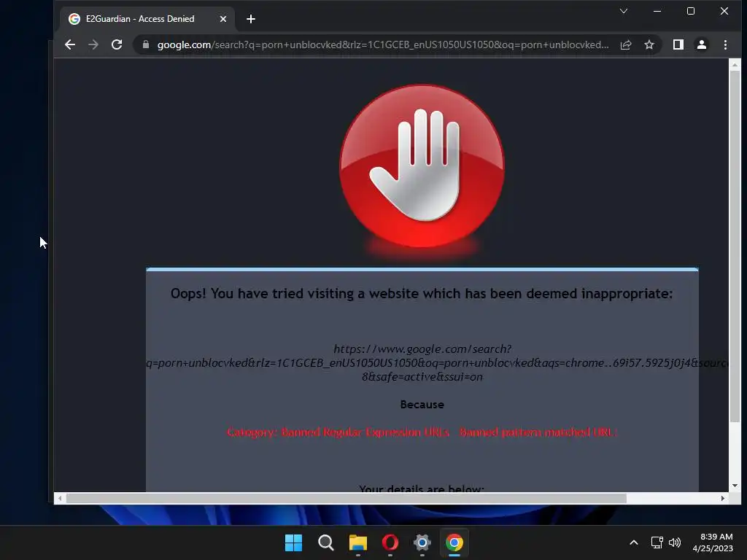The height and width of the screenshot is (560, 747).
Task: Click the scroll up arrow
Action: [735, 64]
